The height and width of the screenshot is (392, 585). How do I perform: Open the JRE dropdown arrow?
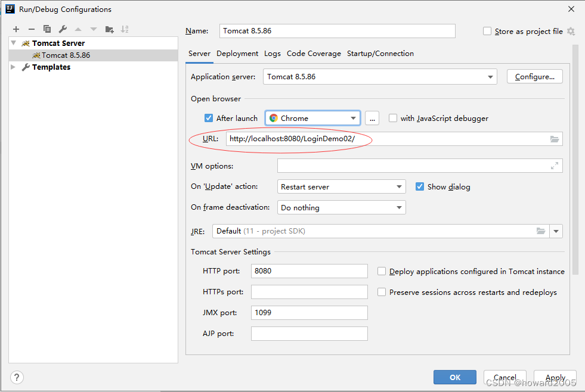pos(556,231)
